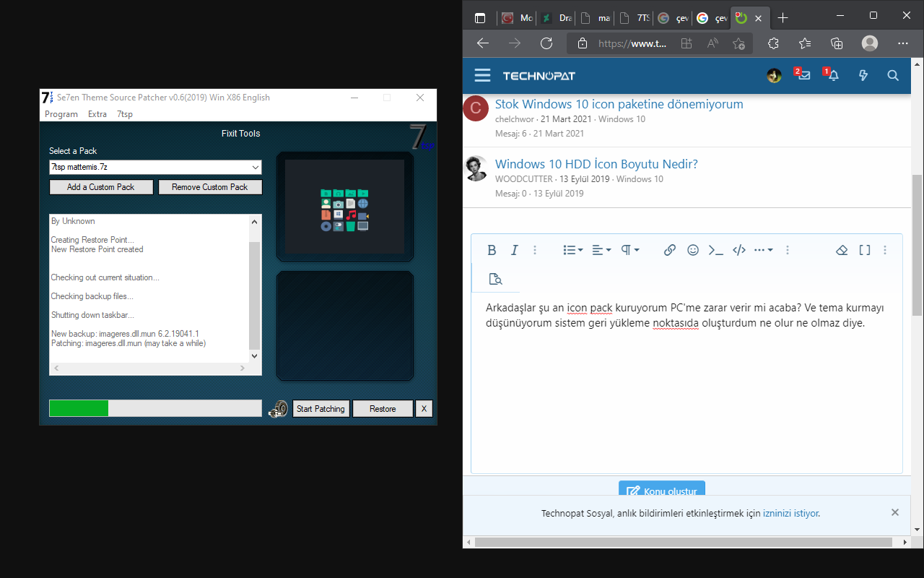Toggle BB code mode brackets
Image resolution: width=924 pixels, height=578 pixels.
[x=865, y=250]
